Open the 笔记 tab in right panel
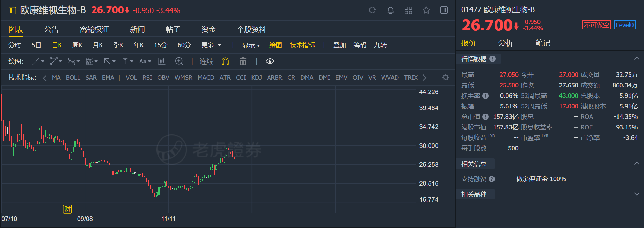 pyautogui.click(x=543, y=43)
